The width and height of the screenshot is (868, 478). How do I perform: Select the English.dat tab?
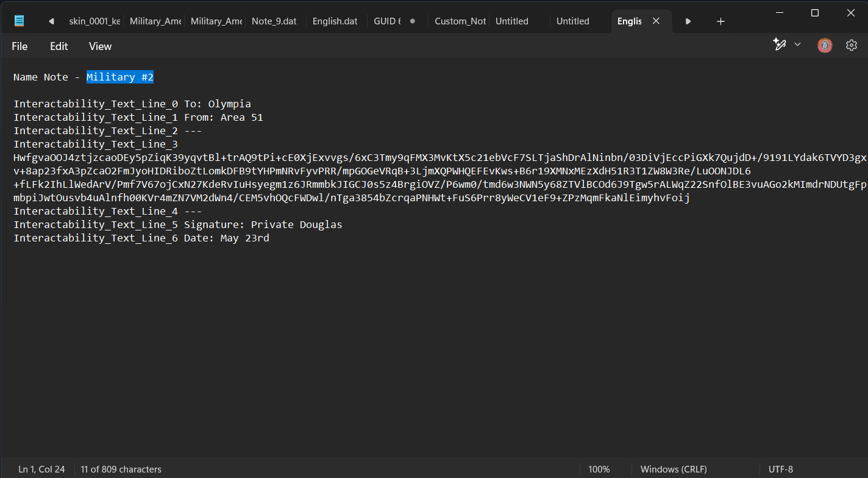335,21
